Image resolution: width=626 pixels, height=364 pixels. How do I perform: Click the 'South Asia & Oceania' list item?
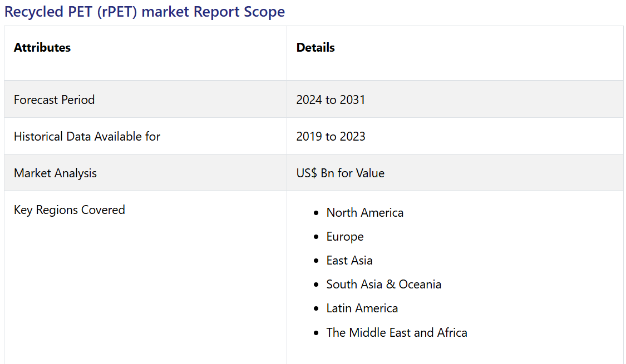[383, 285]
